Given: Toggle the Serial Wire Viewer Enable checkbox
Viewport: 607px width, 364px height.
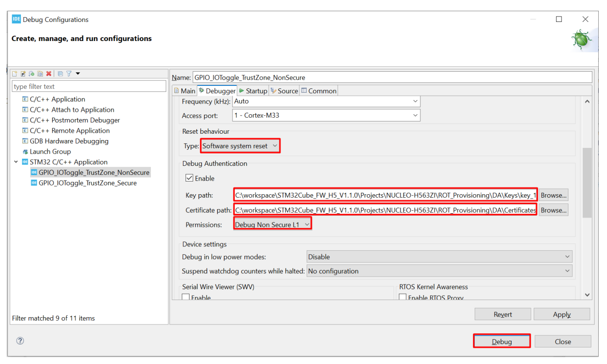Looking at the screenshot, I should (186, 297).
